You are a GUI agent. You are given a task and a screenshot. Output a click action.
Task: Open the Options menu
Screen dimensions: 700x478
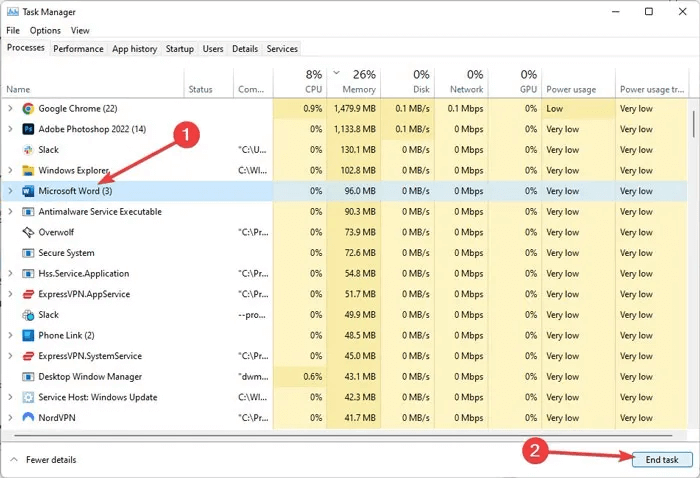(45, 30)
